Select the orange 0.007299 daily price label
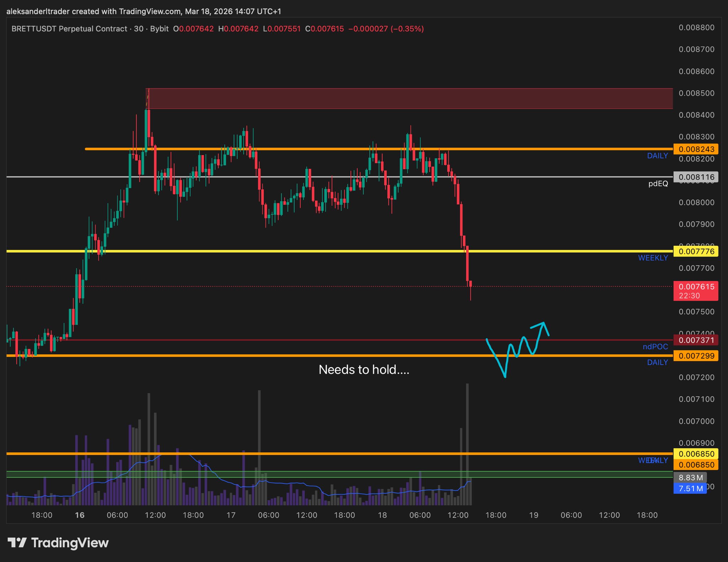The image size is (728, 562). click(696, 356)
